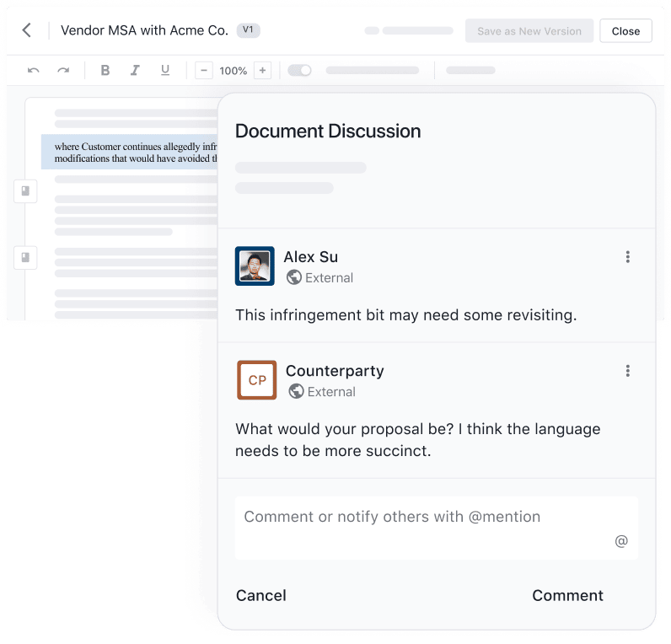Toggle underline formatting
The height and width of the screenshot is (644, 671).
pos(164,71)
